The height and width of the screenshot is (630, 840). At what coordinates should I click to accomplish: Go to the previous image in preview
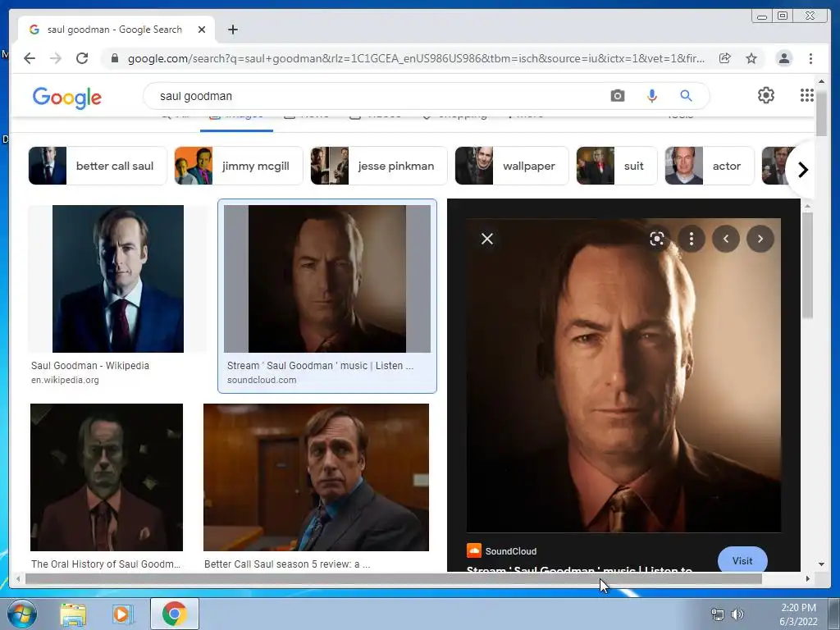coord(726,239)
